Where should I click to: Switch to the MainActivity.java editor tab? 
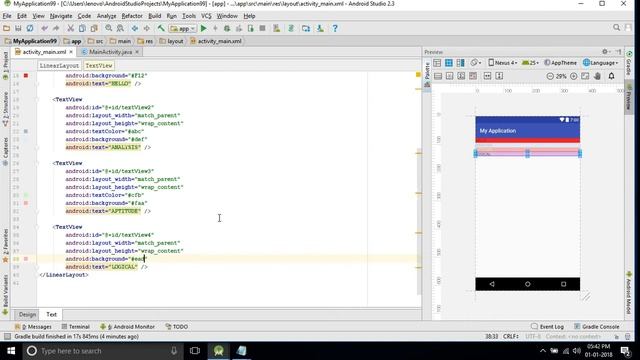[110, 52]
